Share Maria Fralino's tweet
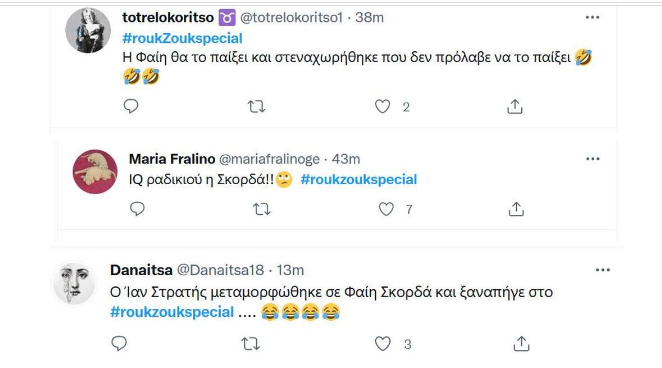The height and width of the screenshot is (368, 662). pyautogui.click(x=516, y=209)
